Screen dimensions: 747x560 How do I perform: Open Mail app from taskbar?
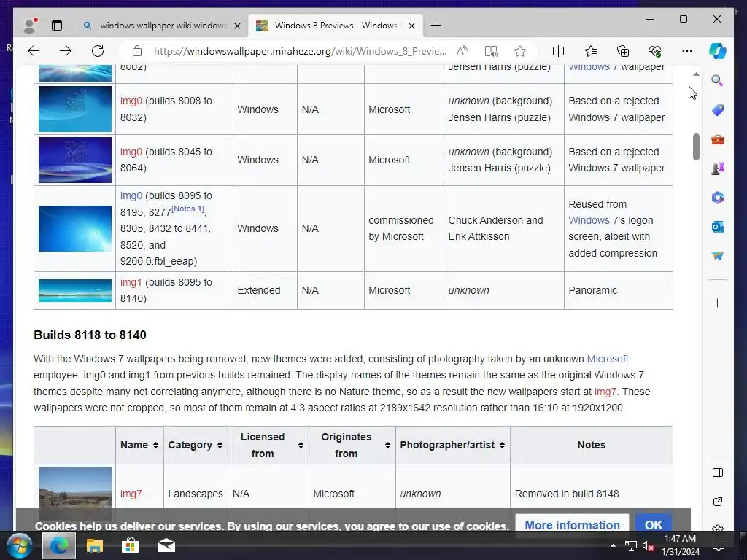(166, 545)
